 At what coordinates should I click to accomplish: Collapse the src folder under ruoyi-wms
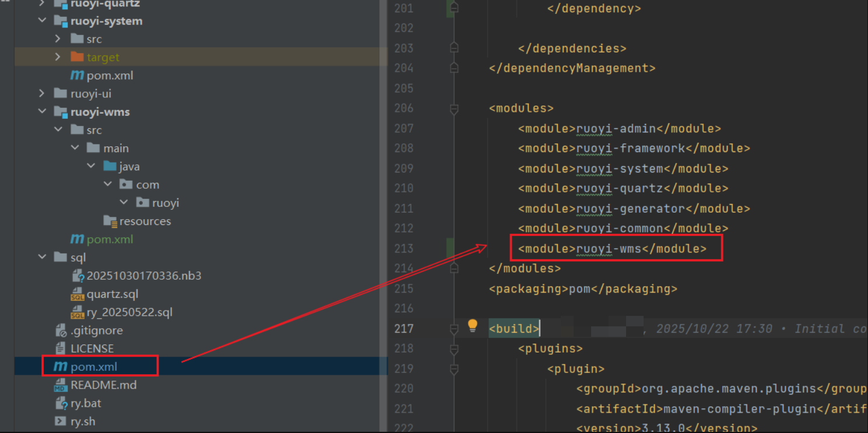[58, 130]
